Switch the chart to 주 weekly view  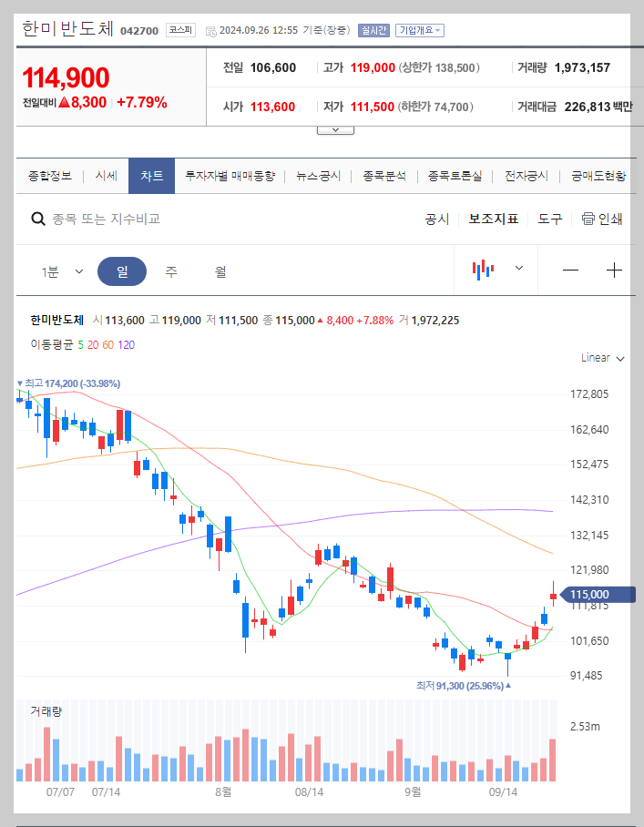click(169, 271)
